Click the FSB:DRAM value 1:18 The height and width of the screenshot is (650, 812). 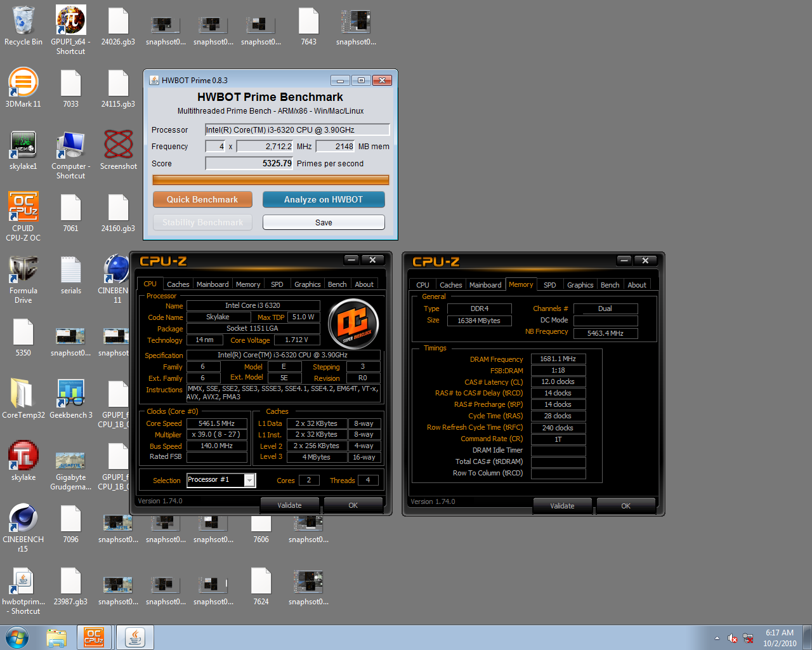(558, 370)
